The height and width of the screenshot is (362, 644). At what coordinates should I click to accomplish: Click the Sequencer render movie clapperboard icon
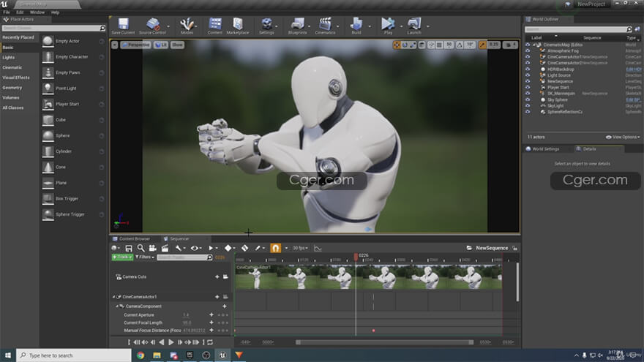coord(165,248)
